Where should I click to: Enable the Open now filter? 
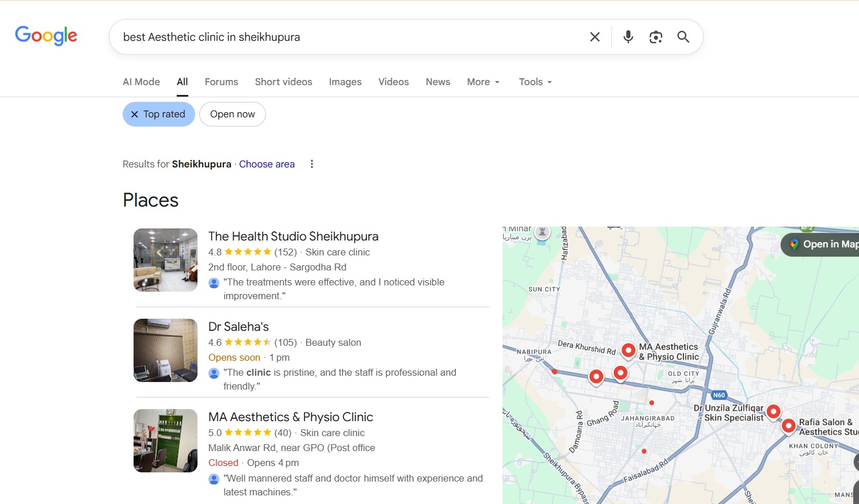[x=232, y=114]
